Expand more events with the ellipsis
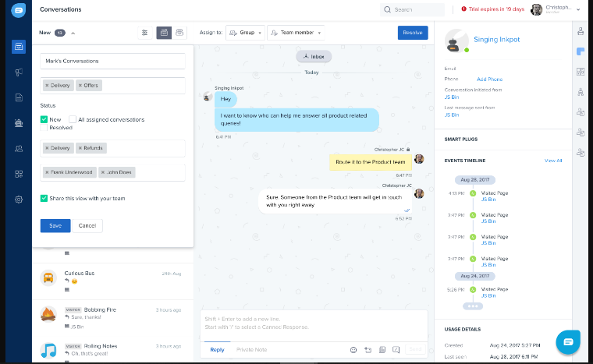Screen dimensions: 593x364 point(473,306)
